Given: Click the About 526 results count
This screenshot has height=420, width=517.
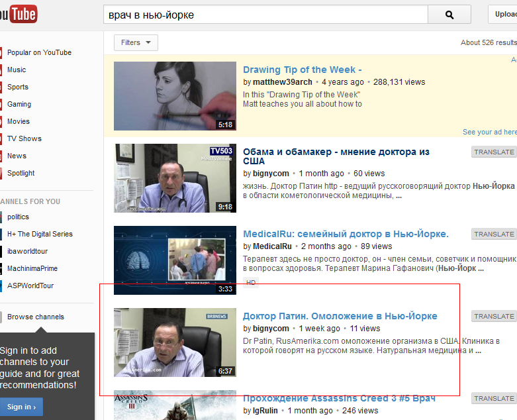Looking at the screenshot, I should 489,42.
